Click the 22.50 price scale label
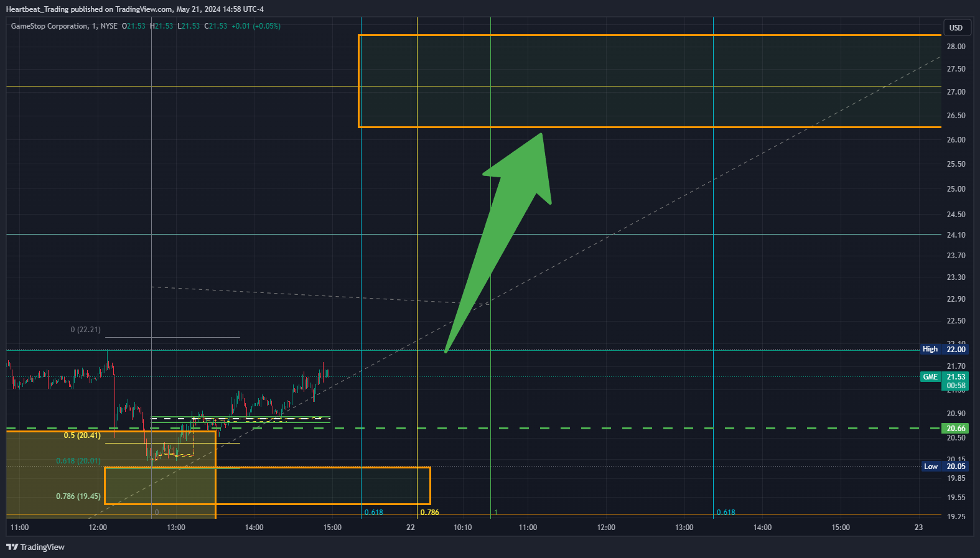The image size is (980, 558). [x=956, y=321]
